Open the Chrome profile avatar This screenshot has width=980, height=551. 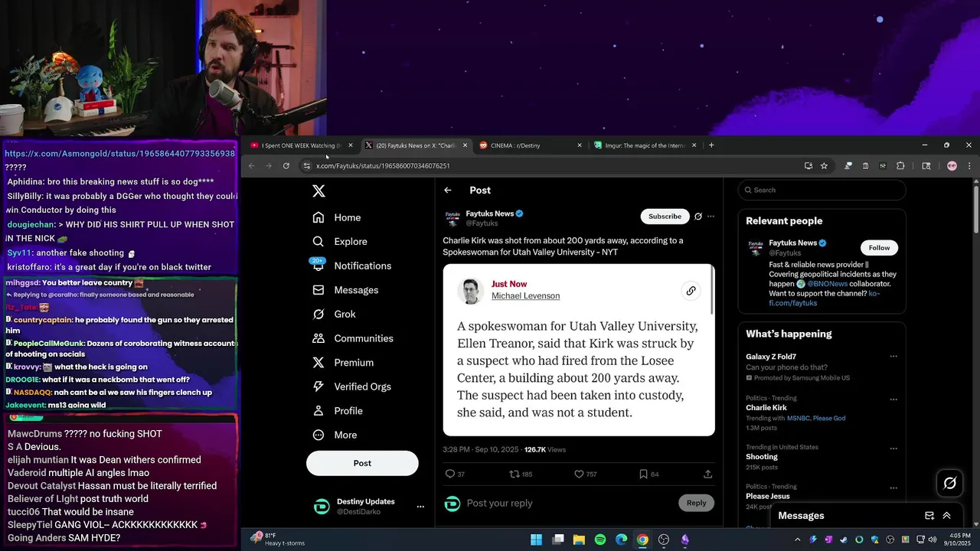click(952, 166)
